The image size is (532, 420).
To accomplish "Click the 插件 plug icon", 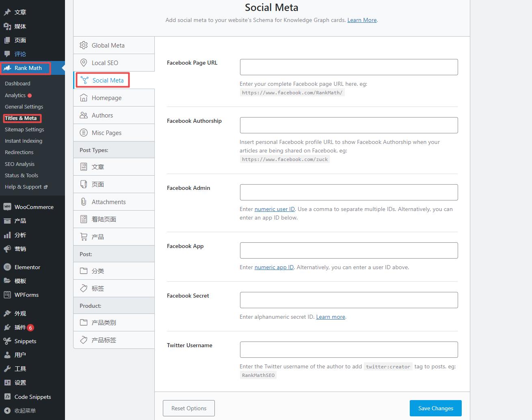I will [x=7, y=327].
